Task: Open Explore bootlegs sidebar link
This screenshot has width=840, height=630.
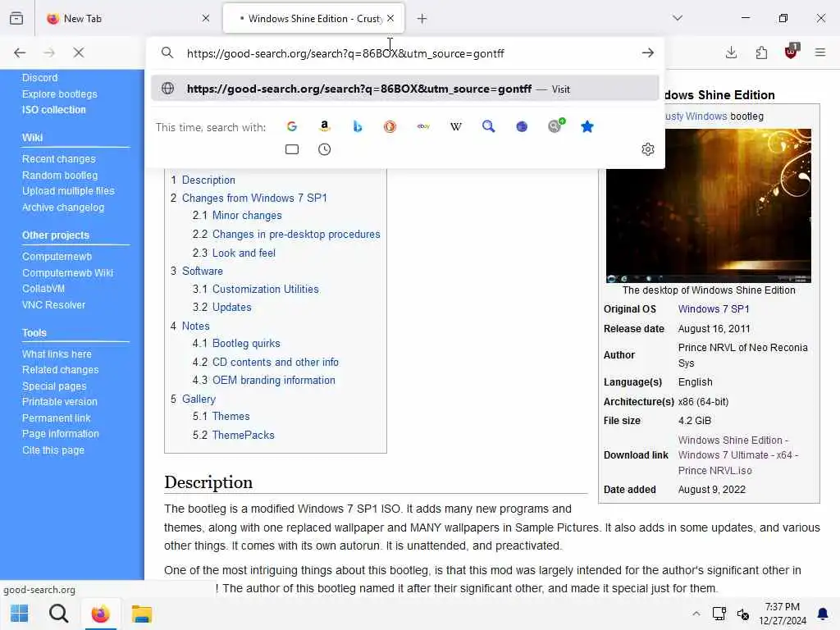Action: (x=59, y=94)
